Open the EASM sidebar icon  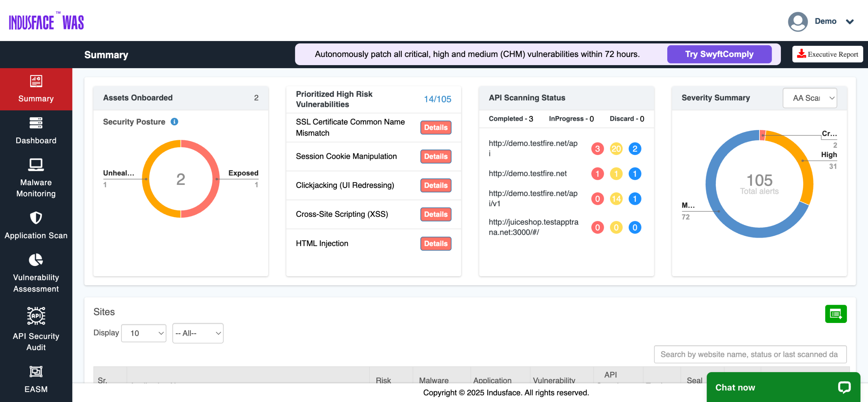tap(36, 372)
